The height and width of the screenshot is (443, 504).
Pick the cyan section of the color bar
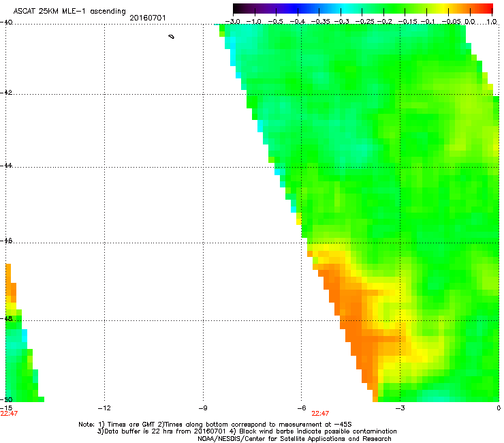click(x=344, y=8)
